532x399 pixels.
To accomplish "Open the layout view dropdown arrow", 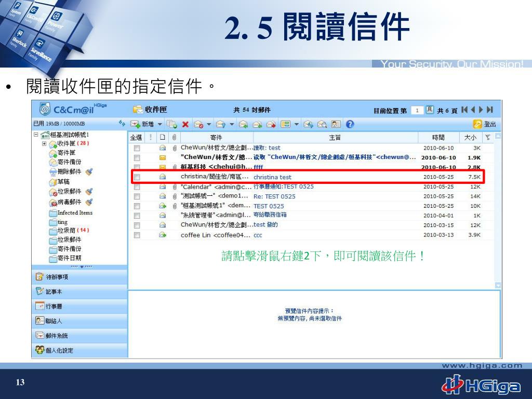I will (296, 124).
